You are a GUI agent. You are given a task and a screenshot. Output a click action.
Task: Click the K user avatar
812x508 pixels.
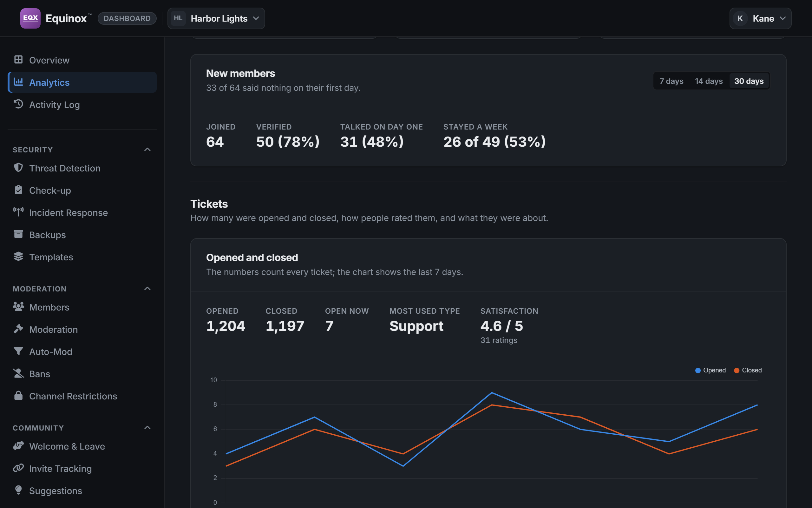click(740, 18)
